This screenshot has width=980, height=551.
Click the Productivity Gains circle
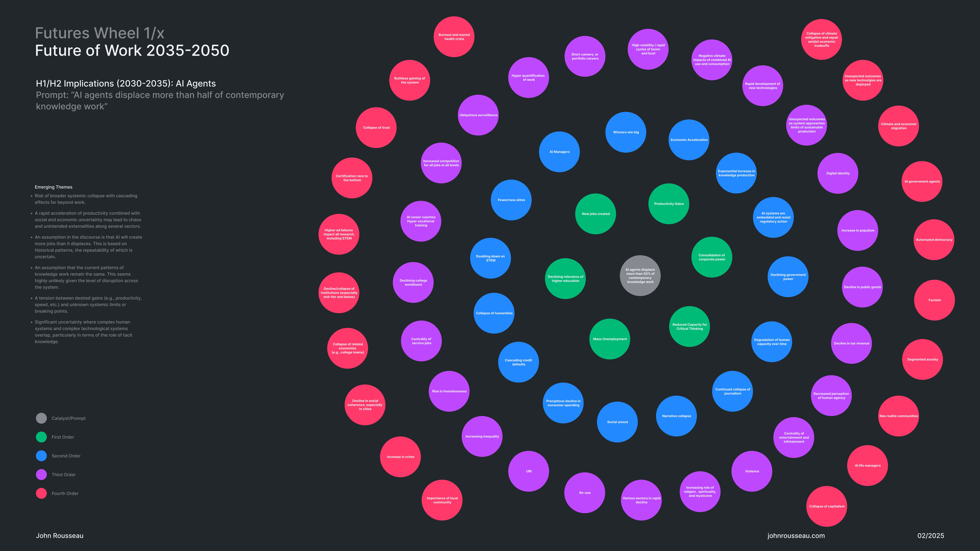(x=669, y=204)
